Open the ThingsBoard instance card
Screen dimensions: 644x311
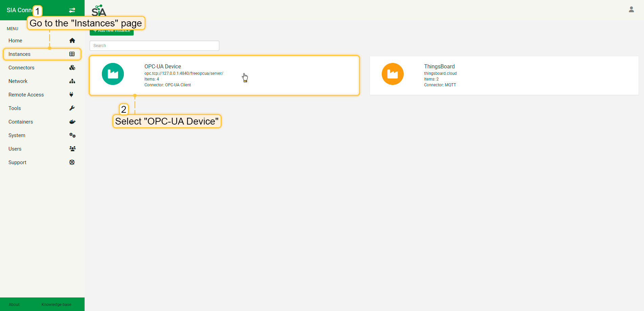coord(504,75)
